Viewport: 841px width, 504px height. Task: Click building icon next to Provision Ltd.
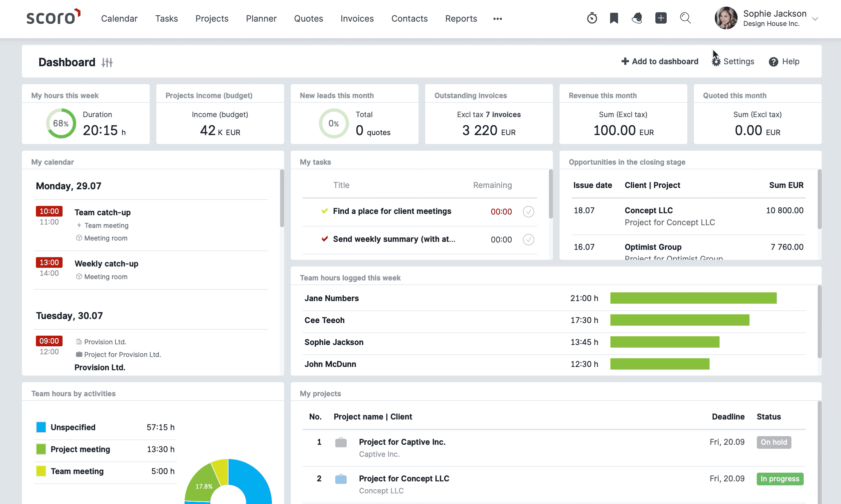tap(79, 342)
